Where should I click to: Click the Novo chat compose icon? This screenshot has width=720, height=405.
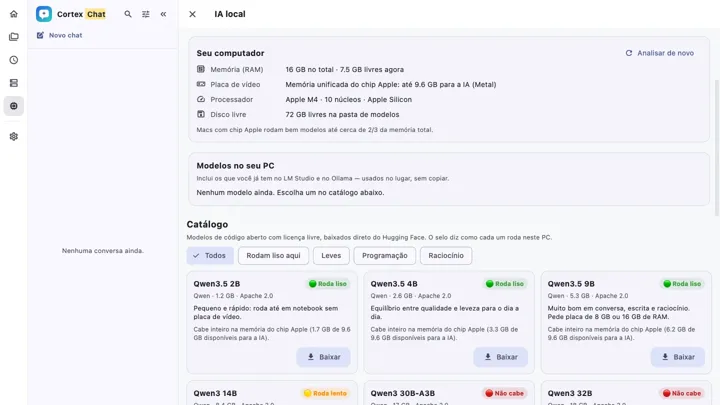point(40,35)
